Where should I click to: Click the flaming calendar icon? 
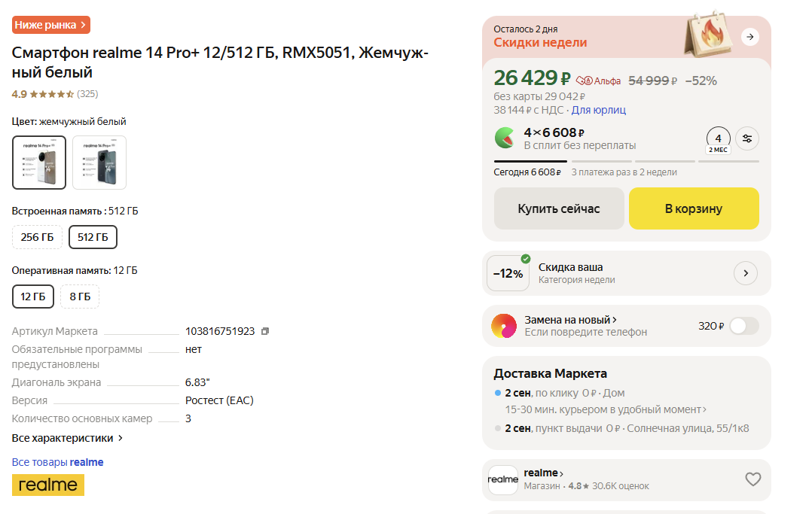point(709,34)
